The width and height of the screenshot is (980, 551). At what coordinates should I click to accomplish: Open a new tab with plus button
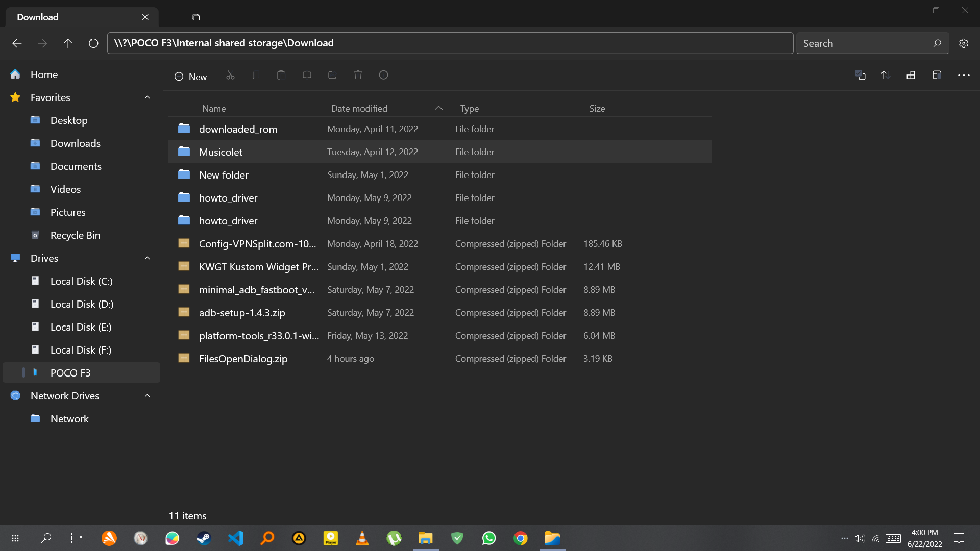pyautogui.click(x=173, y=17)
